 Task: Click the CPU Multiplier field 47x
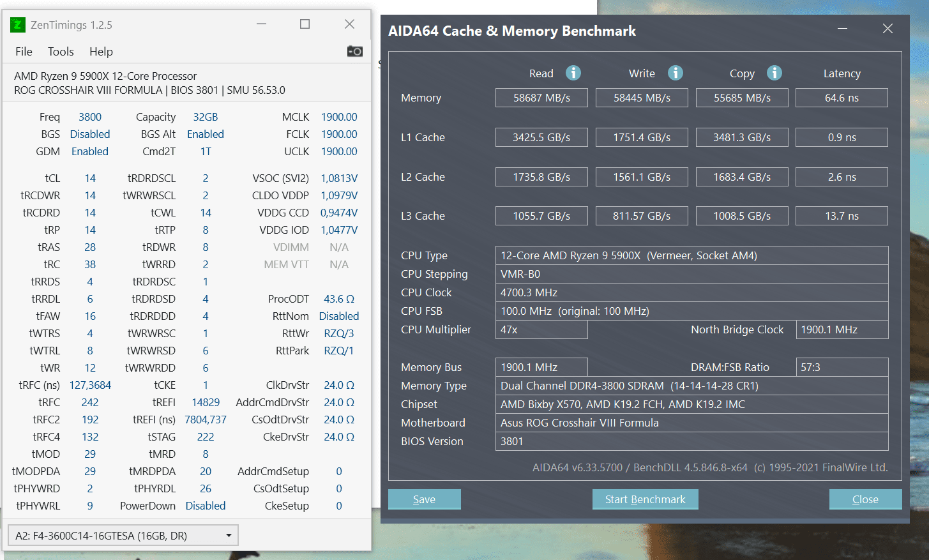pyautogui.click(x=541, y=329)
